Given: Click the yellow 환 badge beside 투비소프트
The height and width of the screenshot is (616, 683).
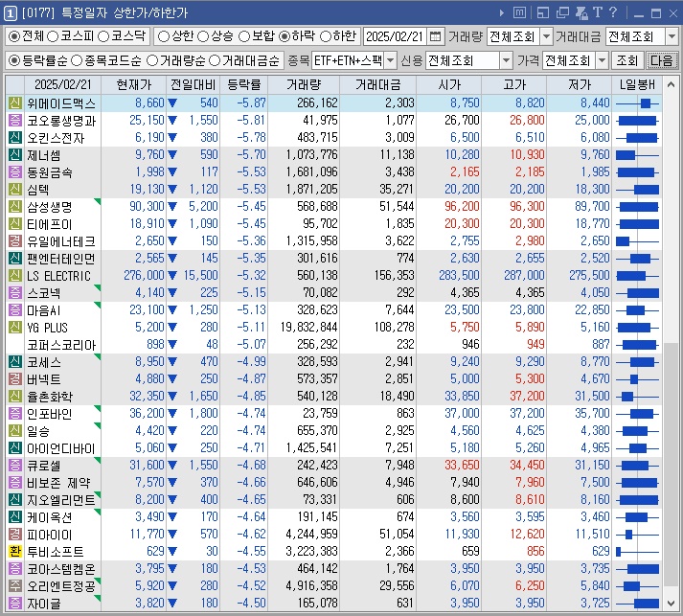Looking at the screenshot, I should tap(14, 552).
